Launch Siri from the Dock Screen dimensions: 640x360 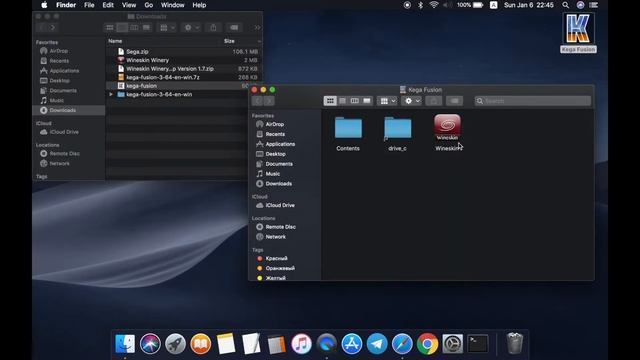pos(150,344)
